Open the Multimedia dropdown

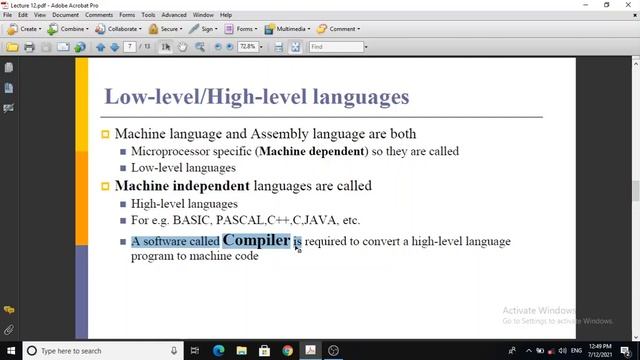(x=287, y=29)
